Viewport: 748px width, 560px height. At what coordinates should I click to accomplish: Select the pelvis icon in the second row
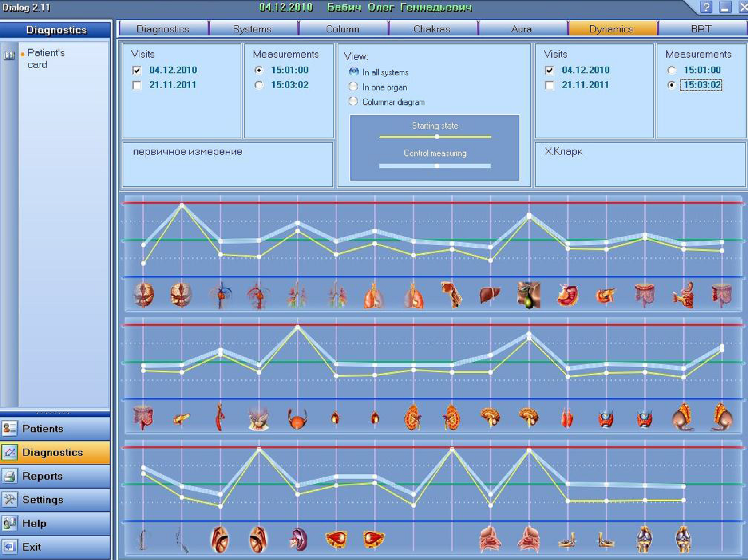tap(258, 418)
